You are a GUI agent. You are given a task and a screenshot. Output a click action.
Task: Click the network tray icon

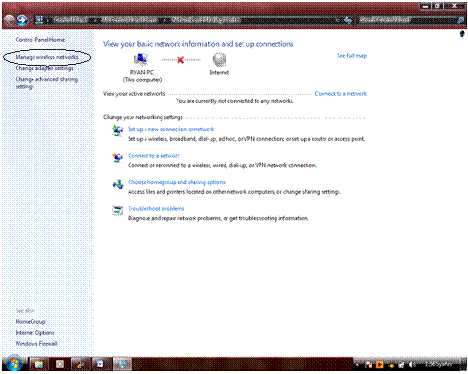tap(402, 365)
